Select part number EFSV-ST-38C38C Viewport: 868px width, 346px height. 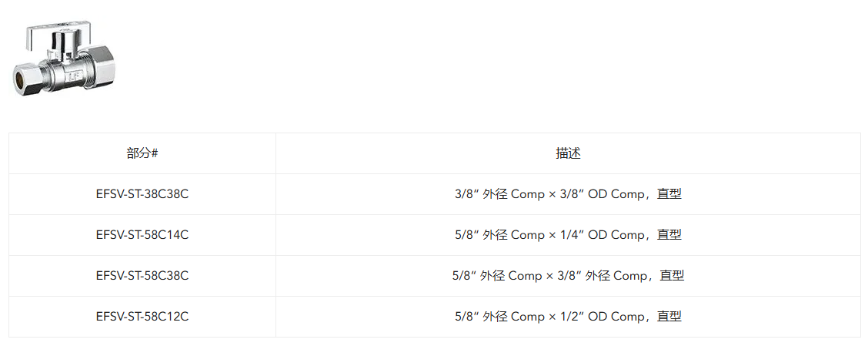pos(142,195)
